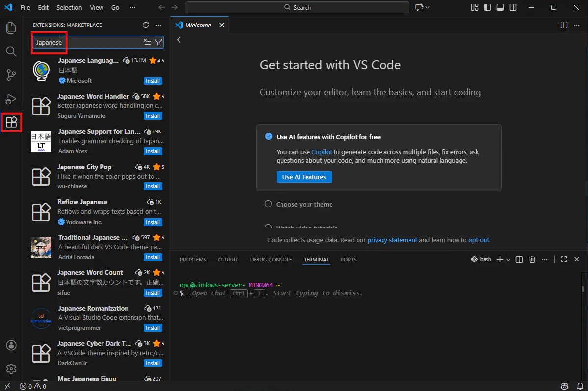Open the View menu
Viewport: 588px width, 391px height.
pyautogui.click(x=97, y=7)
